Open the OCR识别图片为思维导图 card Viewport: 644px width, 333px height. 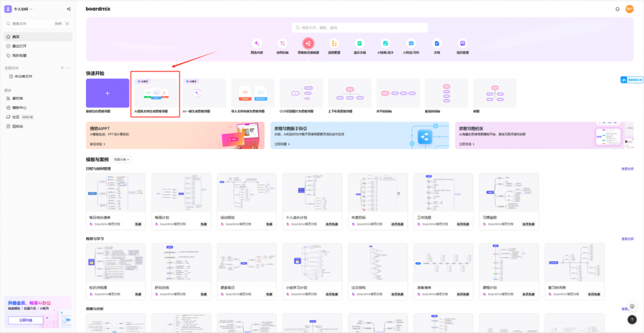click(x=301, y=93)
